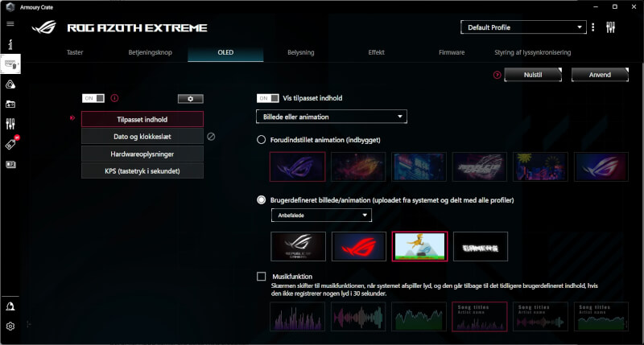Open the equalizer sliders icon near profile
644x345 pixels.
(x=611, y=27)
